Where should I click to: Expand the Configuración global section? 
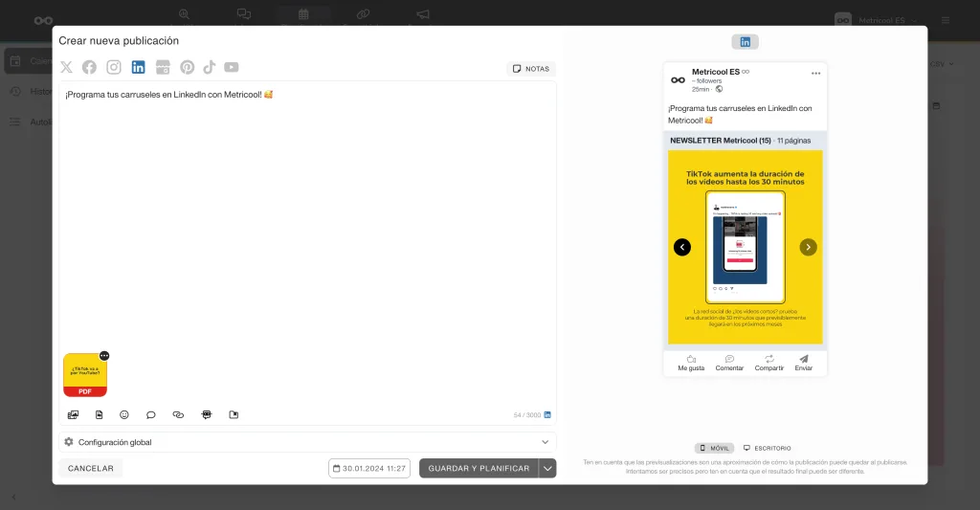point(307,442)
